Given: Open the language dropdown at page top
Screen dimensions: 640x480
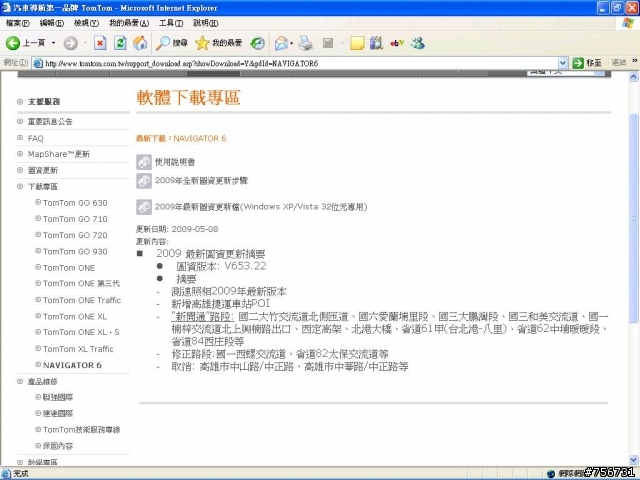Looking at the screenshot, I should pos(566,73).
